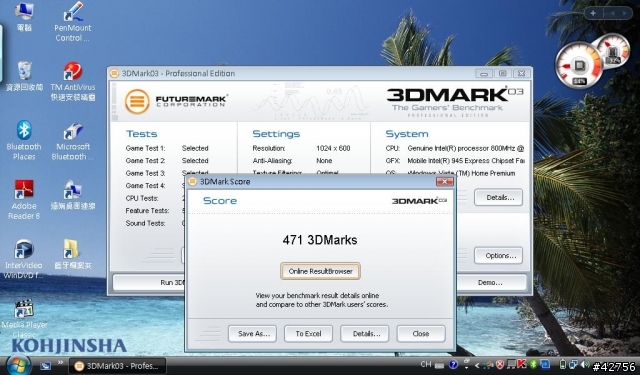This screenshot has height=375, width=640.
Task: Close the 3DMark Score dialog with the red X
Action: pos(444,182)
